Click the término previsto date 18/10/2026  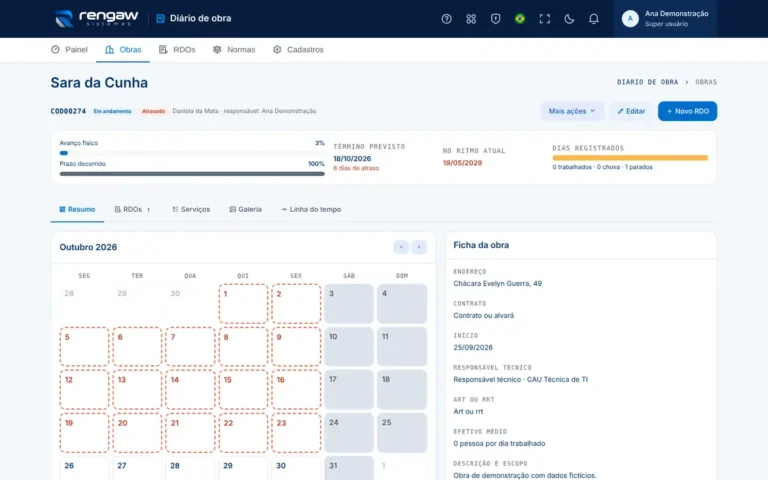352,159
